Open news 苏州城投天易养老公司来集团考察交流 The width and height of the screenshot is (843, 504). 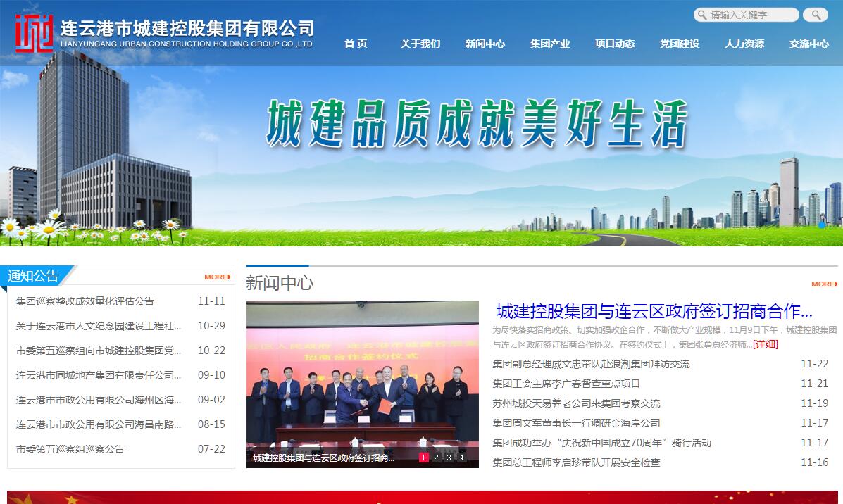tap(576, 403)
